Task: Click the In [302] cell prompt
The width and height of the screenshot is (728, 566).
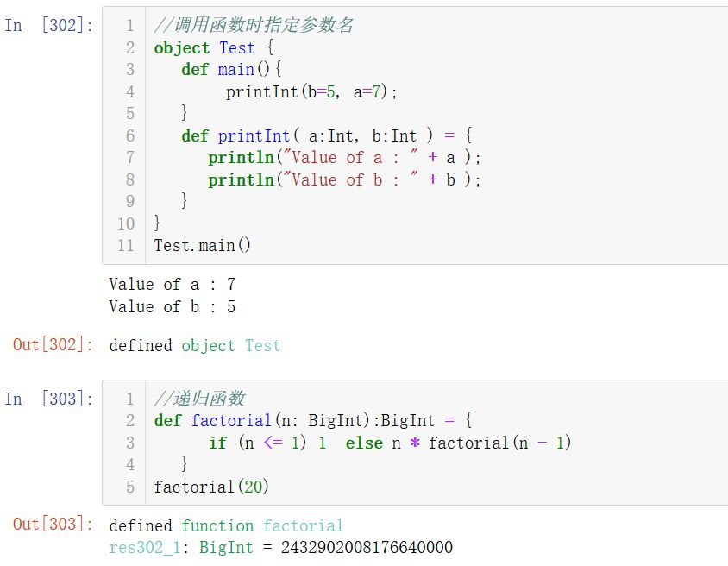Action: (x=48, y=25)
